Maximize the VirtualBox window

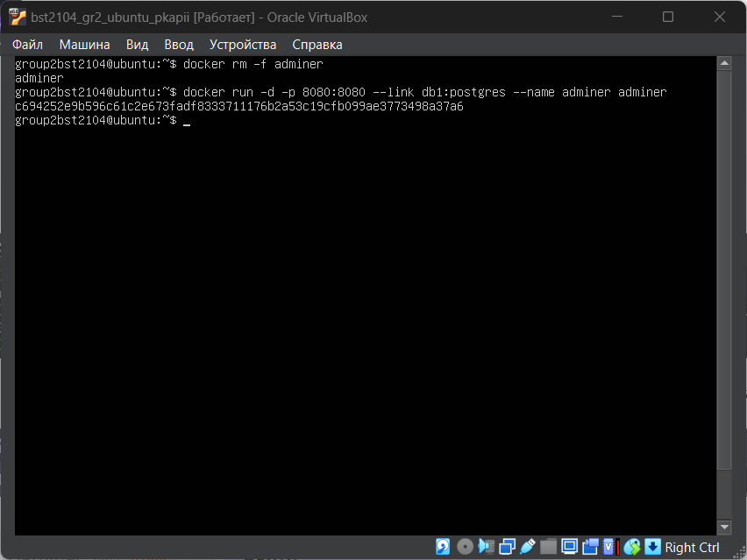[x=668, y=17]
